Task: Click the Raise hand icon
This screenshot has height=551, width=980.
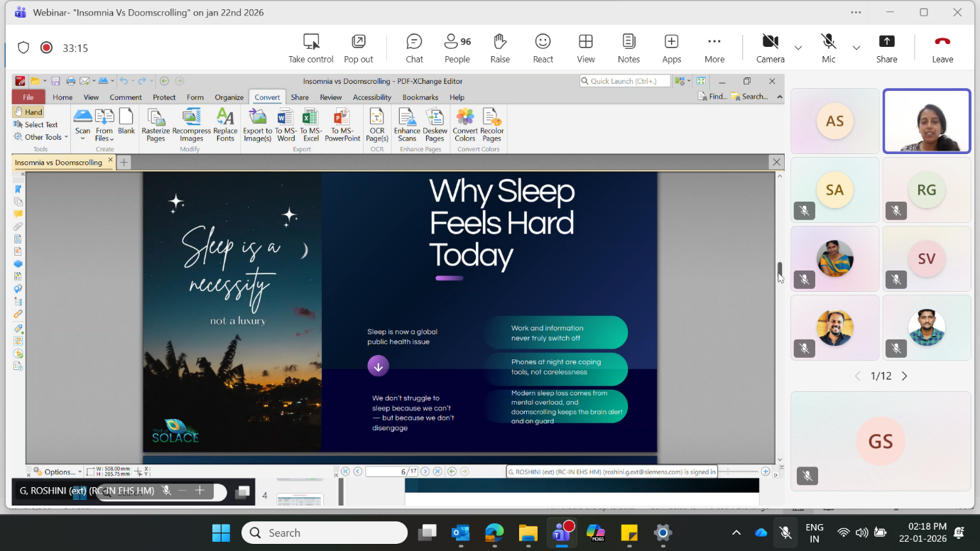Action: (500, 48)
